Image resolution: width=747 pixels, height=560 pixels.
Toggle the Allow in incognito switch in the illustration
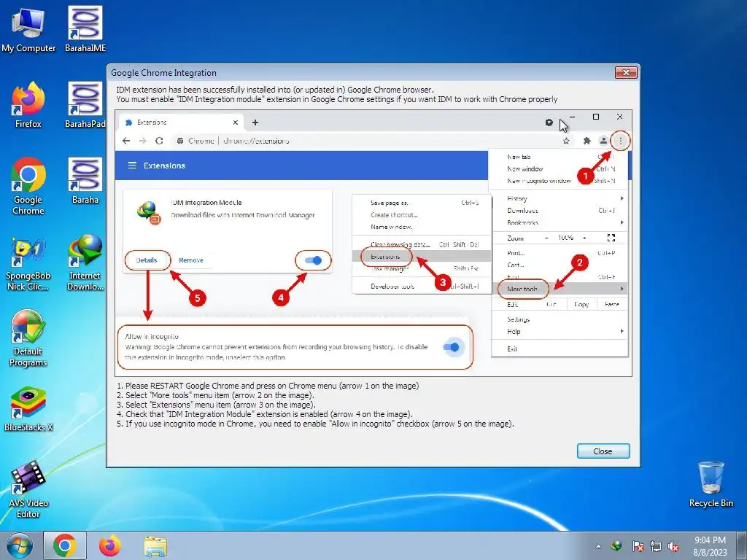451,347
